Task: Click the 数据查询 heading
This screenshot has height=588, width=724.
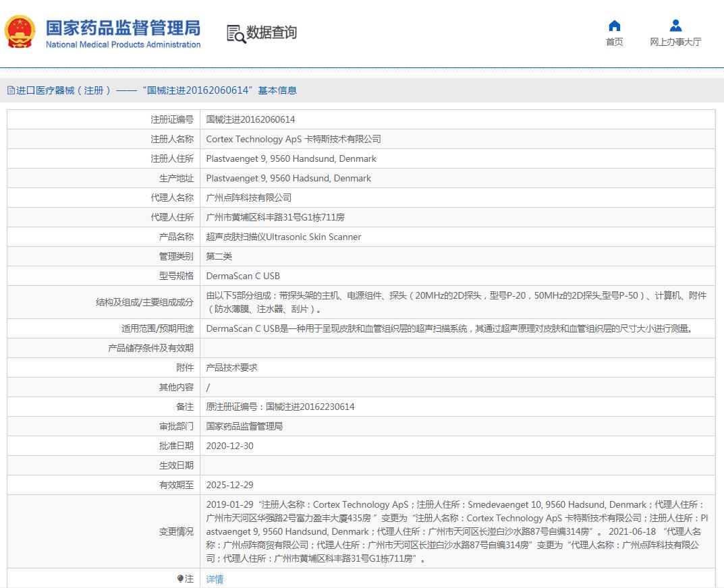Action: click(271, 33)
